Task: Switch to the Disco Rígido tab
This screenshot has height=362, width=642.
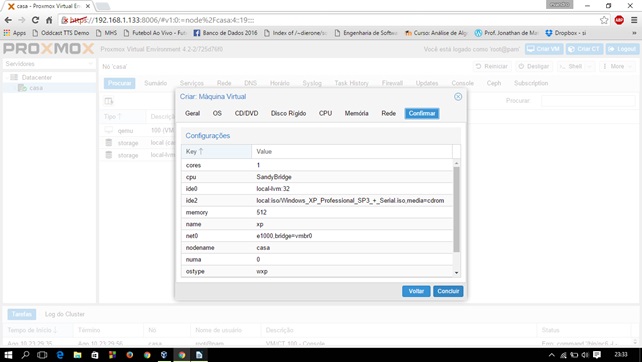Action: tap(288, 113)
